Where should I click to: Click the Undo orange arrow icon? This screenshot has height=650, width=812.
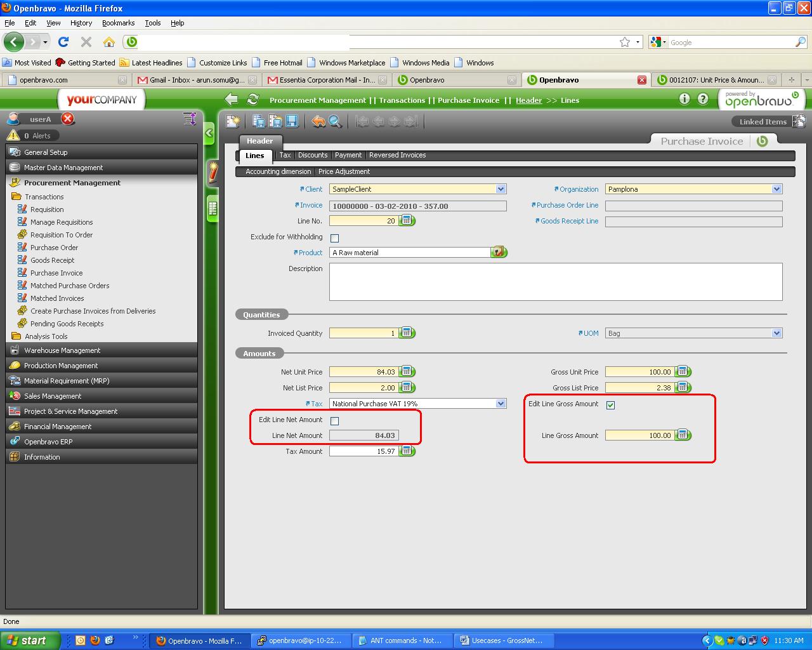click(318, 121)
